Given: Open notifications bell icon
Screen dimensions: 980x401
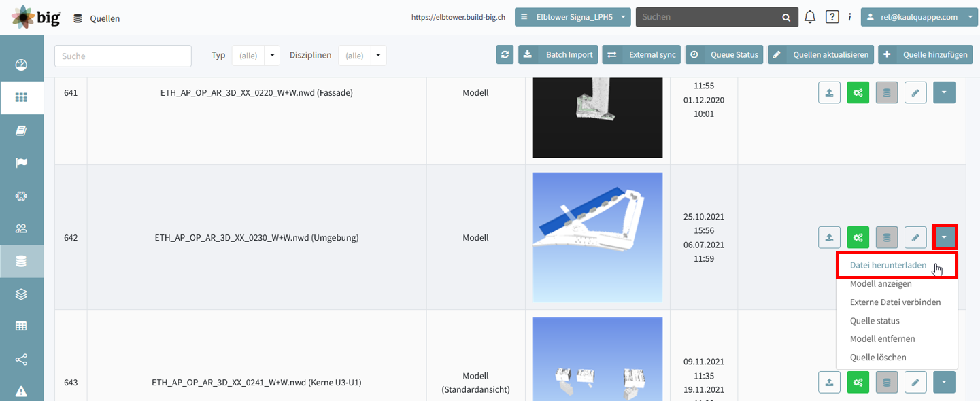Looking at the screenshot, I should pos(810,17).
